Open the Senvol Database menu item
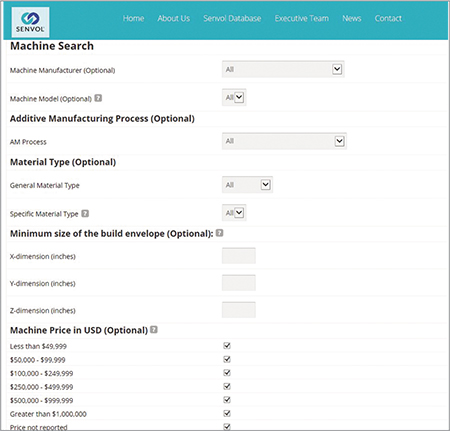 pyautogui.click(x=232, y=18)
